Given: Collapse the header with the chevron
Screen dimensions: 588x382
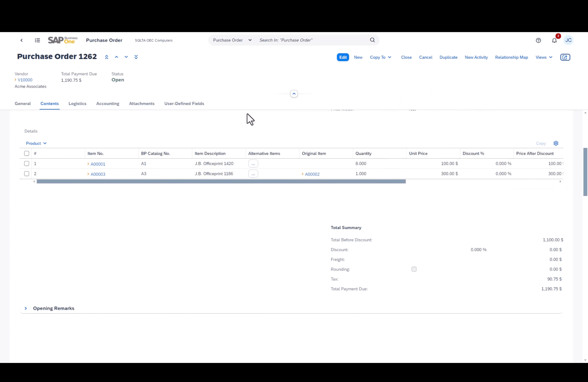Looking at the screenshot, I should [x=294, y=94].
